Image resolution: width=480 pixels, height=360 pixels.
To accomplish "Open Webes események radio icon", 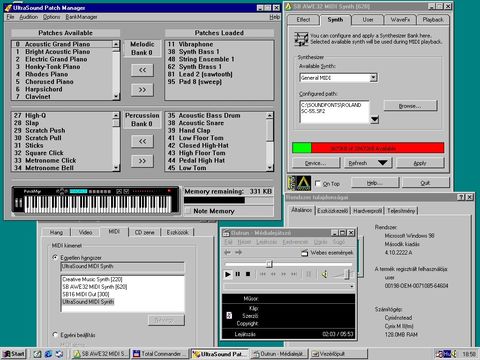I will click(305, 253).
